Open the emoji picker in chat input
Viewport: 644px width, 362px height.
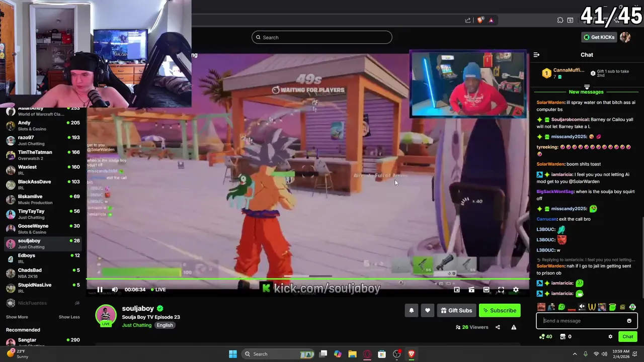click(x=629, y=321)
